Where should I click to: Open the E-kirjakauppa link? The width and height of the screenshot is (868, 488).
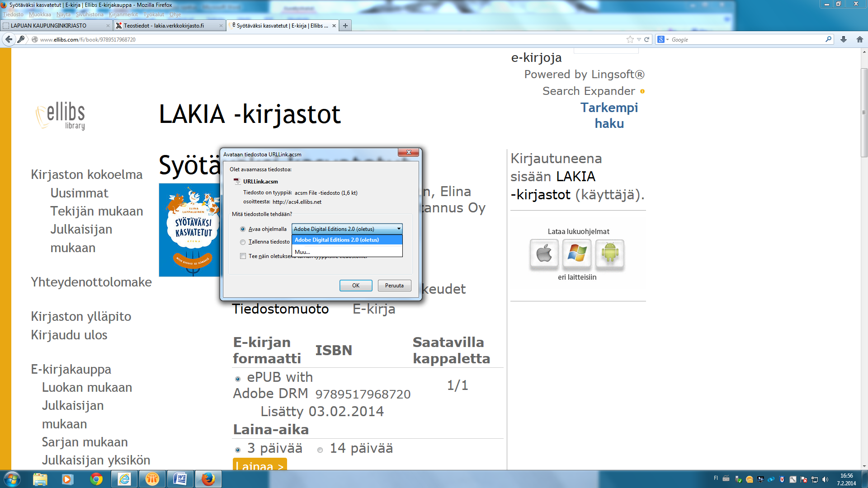coord(71,370)
